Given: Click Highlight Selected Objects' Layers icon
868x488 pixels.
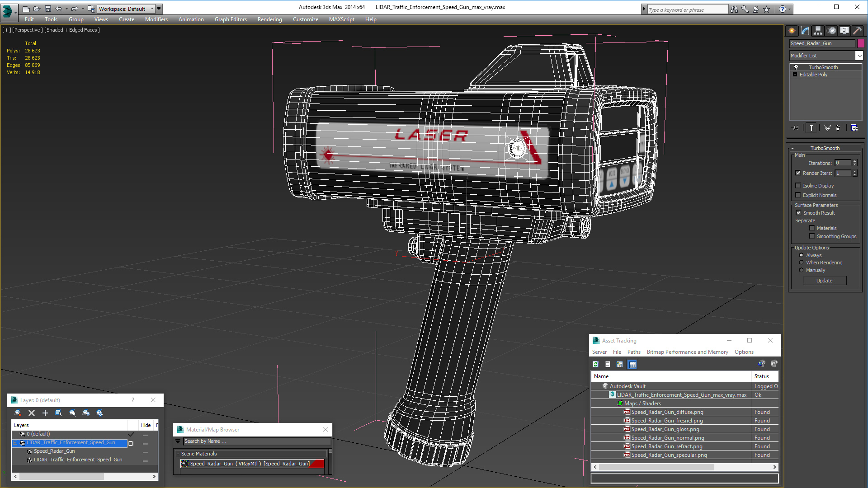Looking at the screenshot, I should pyautogui.click(x=72, y=413).
